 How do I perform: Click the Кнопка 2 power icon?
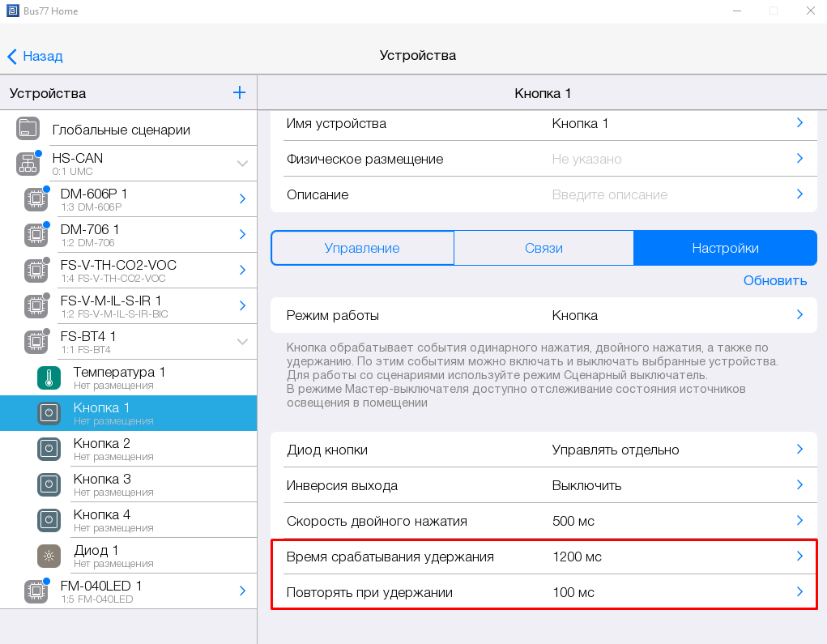[x=49, y=449]
